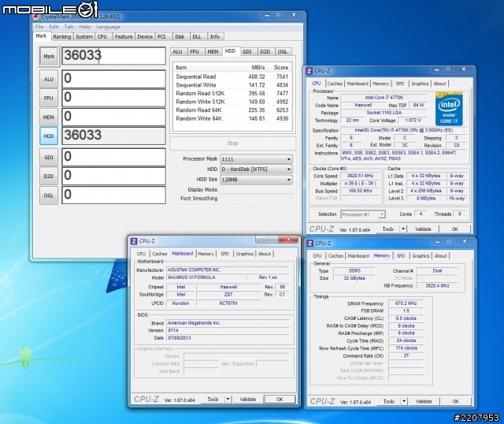Open the File menu in CrystalMark

(x=39, y=27)
